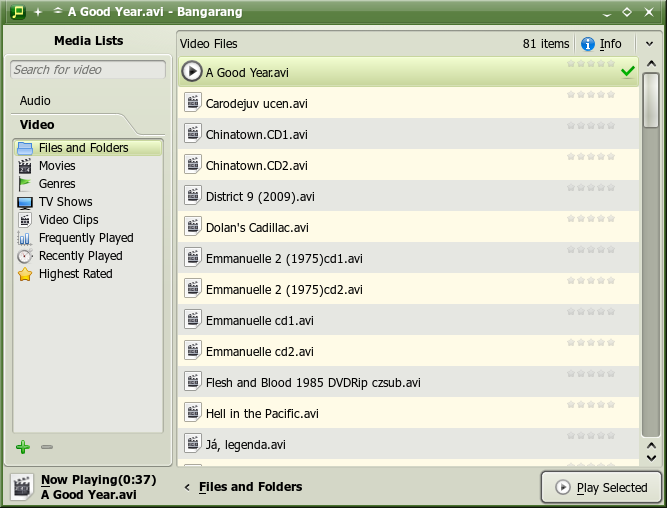Click the video file icon for Carodejuv ucen.avi
This screenshot has width=667, height=508.
coord(193,103)
